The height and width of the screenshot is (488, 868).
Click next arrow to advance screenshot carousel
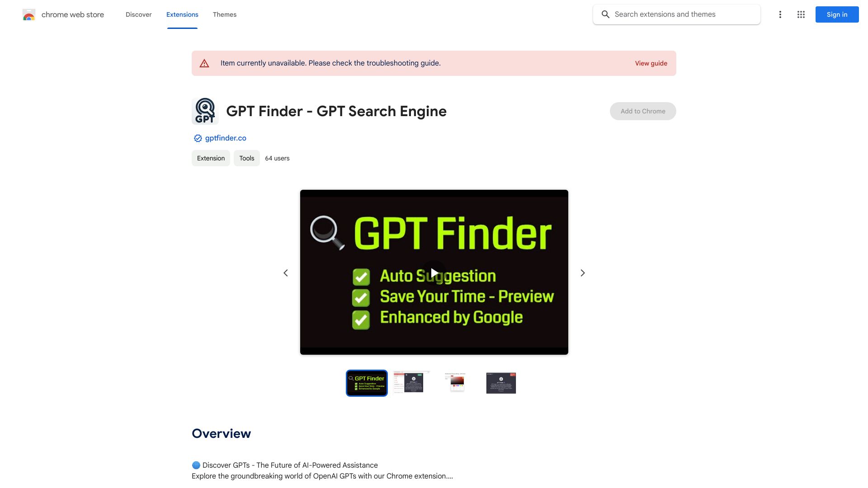tap(582, 272)
